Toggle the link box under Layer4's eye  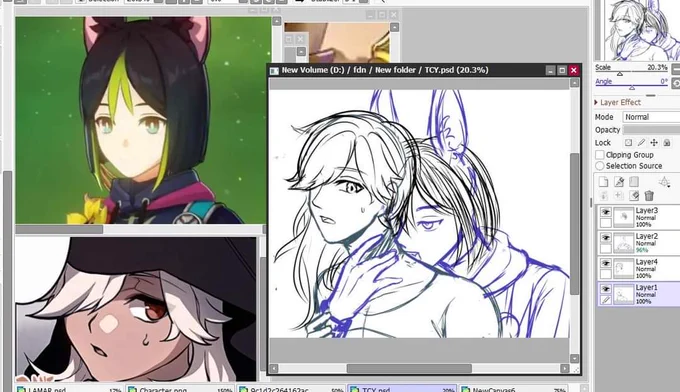(605, 274)
